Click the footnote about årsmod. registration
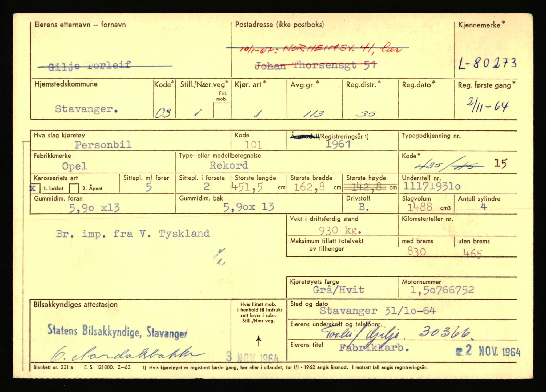The image size is (546, 392). click(x=285, y=367)
